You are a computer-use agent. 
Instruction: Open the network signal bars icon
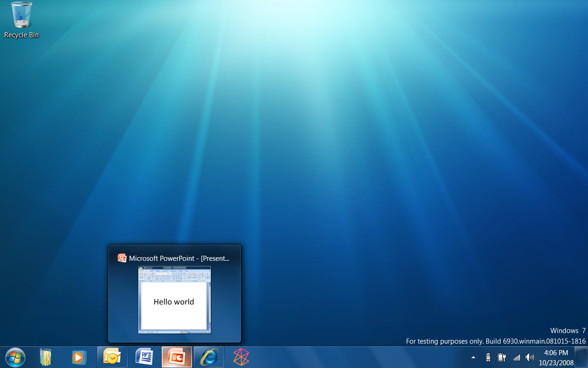click(516, 357)
